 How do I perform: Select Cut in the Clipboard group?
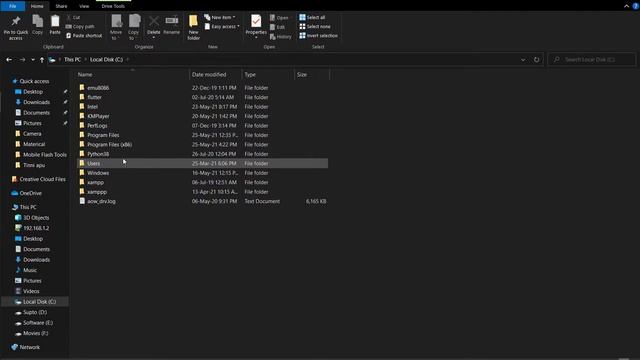[x=73, y=18]
